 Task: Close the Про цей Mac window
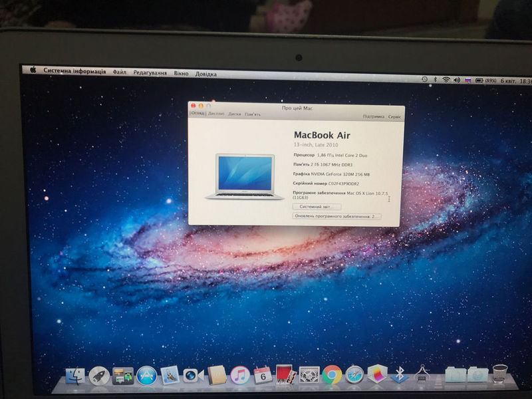194,106
